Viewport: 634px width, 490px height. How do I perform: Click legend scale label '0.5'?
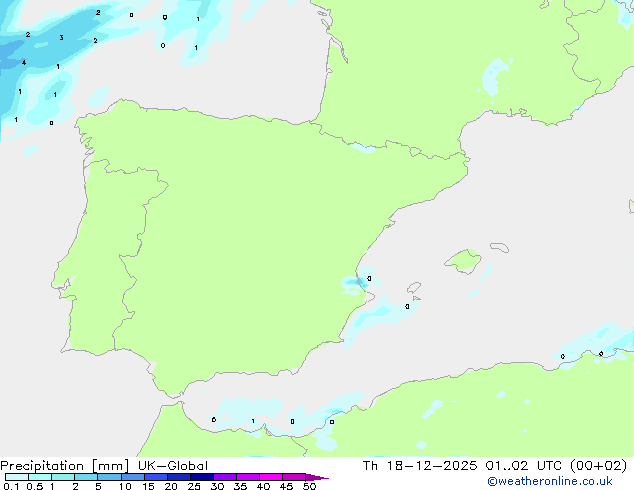coord(35,486)
